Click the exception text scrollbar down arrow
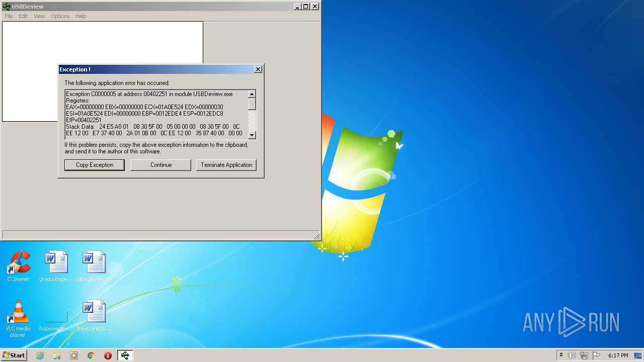This screenshot has height=362, width=644. [252, 135]
